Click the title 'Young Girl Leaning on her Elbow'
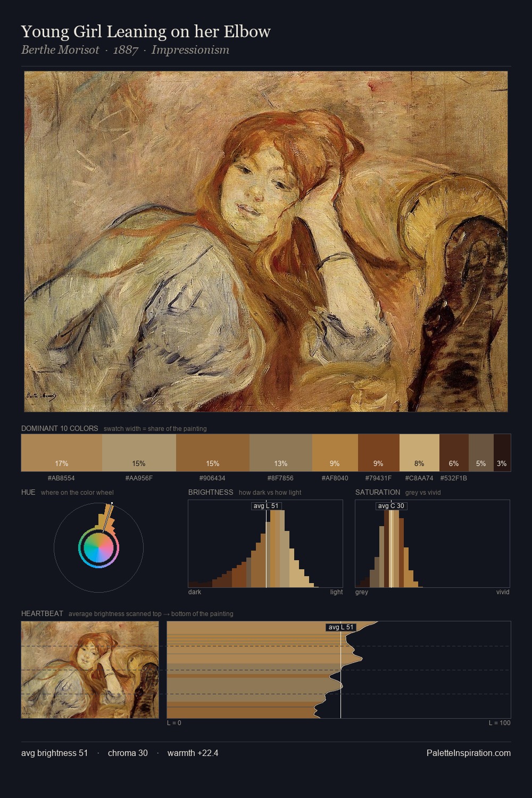 pyautogui.click(x=146, y=31)
